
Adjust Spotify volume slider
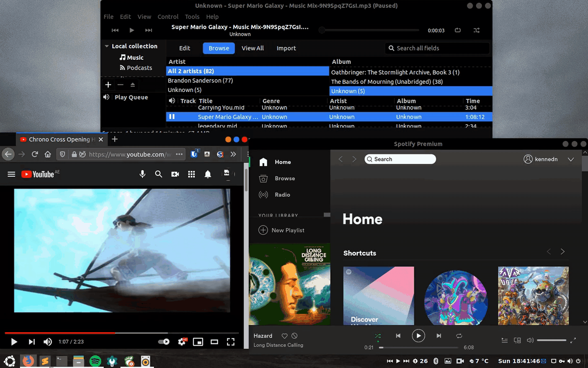click(x=551, y=340)
